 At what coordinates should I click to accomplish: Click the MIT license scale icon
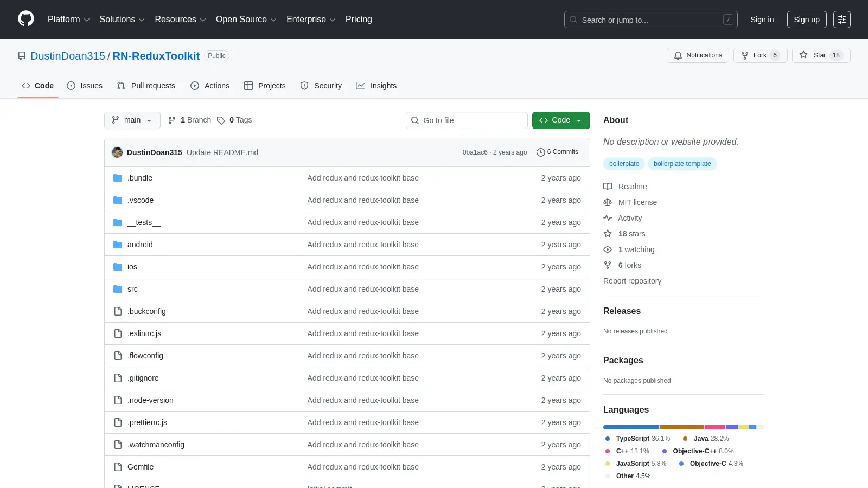tap(608, 202)
